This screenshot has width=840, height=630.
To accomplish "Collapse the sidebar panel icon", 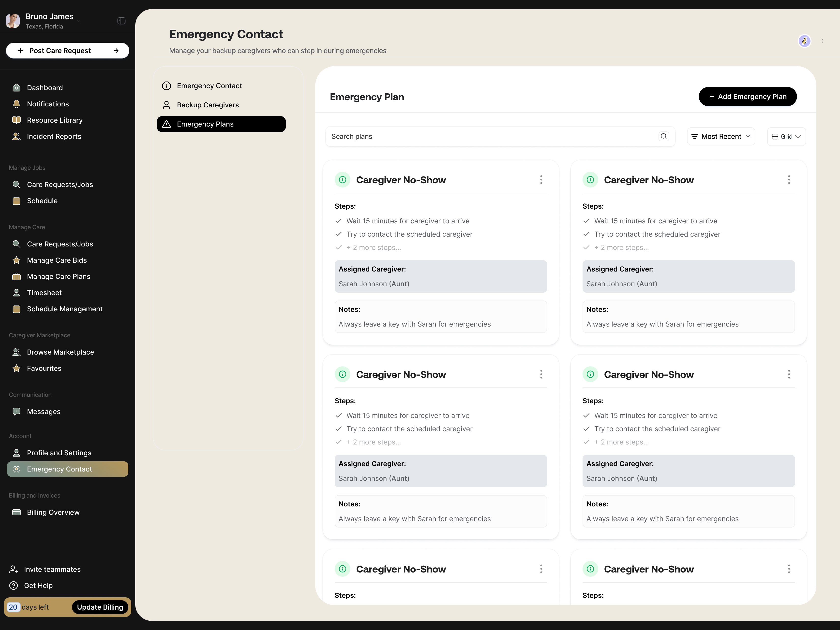I will point(121,21).
